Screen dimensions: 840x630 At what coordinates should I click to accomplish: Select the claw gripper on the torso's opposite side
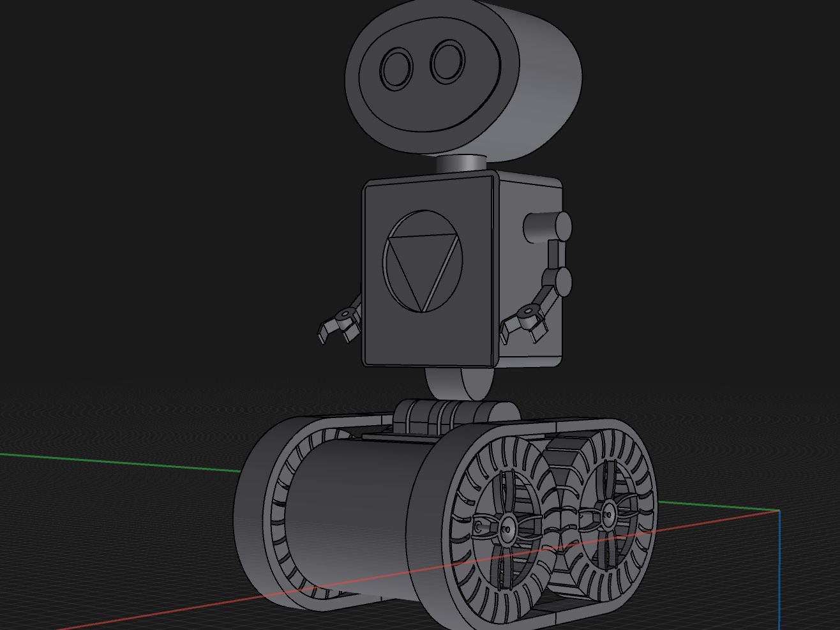[x=339, y=324]
